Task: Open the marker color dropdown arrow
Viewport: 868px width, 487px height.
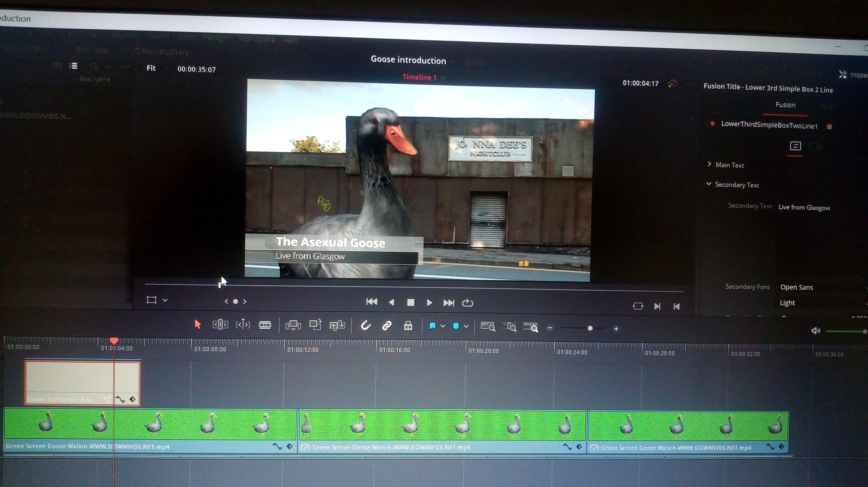Action: 466,326
